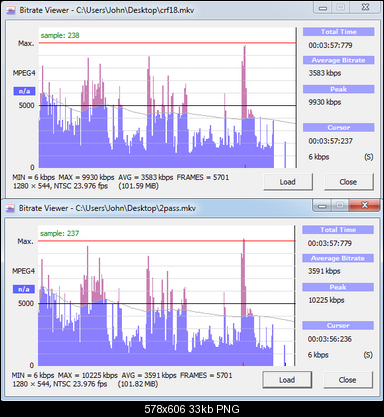Click Peak header in 2pass.mkv window

[338, 287]
